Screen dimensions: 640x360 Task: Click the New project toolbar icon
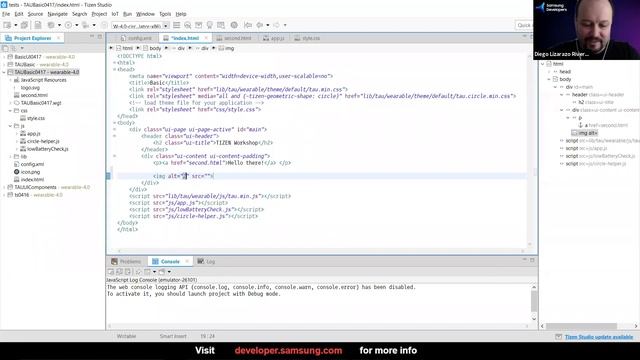point(7,25)
